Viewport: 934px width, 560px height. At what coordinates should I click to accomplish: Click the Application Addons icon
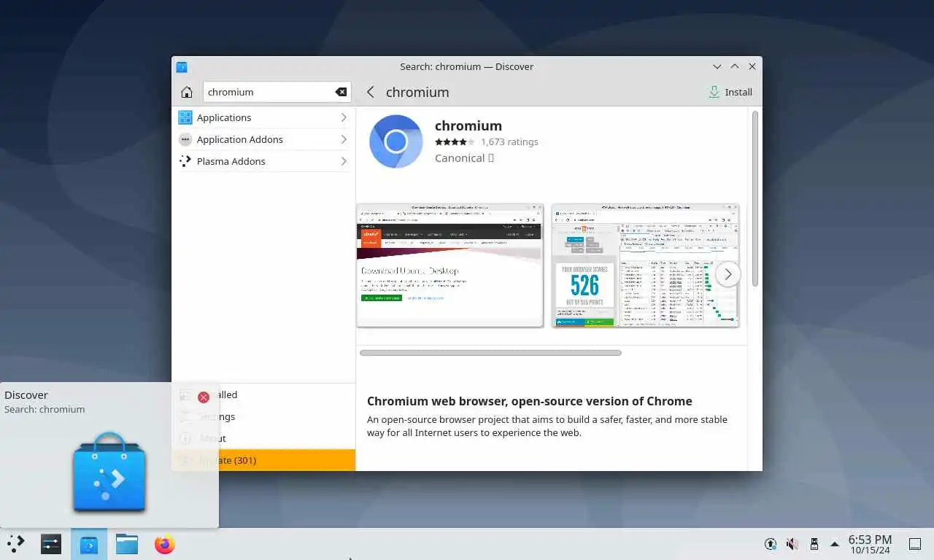click(x=185, y=139)
